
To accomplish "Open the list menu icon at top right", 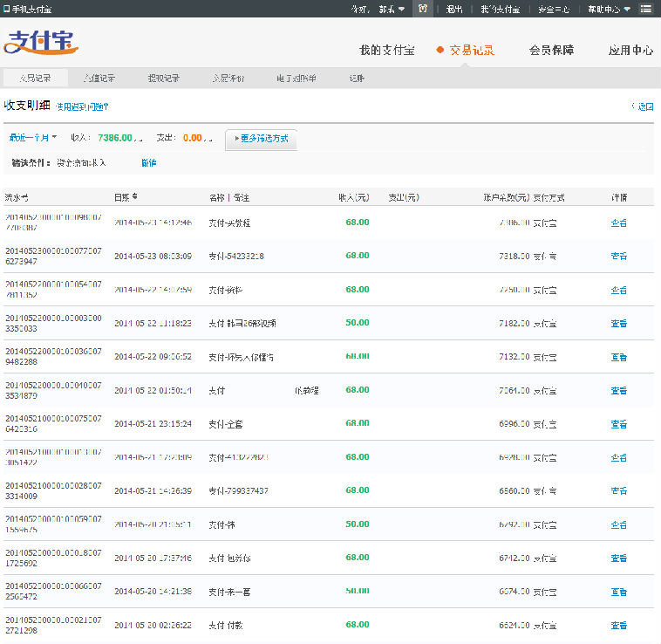I will 645,9.
